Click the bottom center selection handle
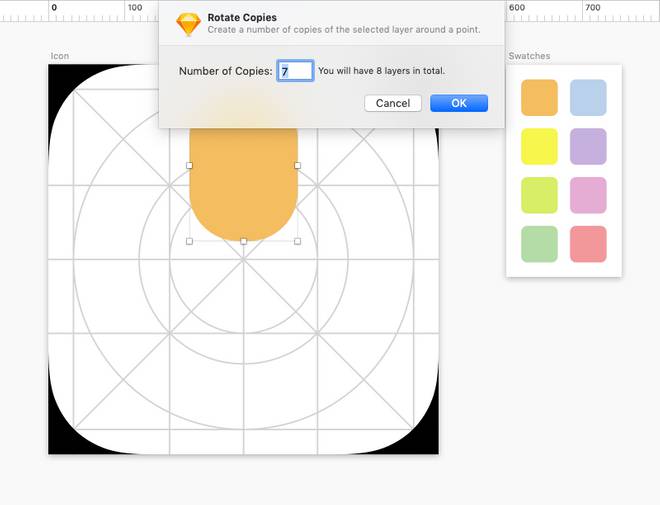 243,241
